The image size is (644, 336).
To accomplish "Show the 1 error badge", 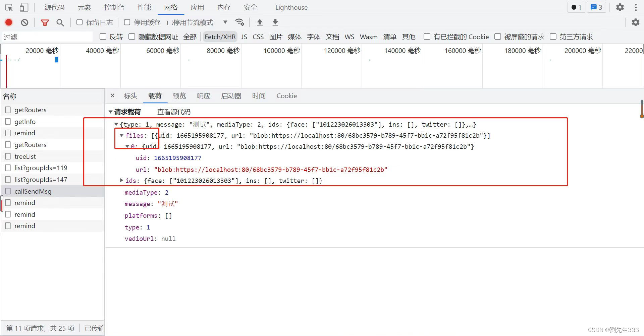I will [x=576, y=7].
